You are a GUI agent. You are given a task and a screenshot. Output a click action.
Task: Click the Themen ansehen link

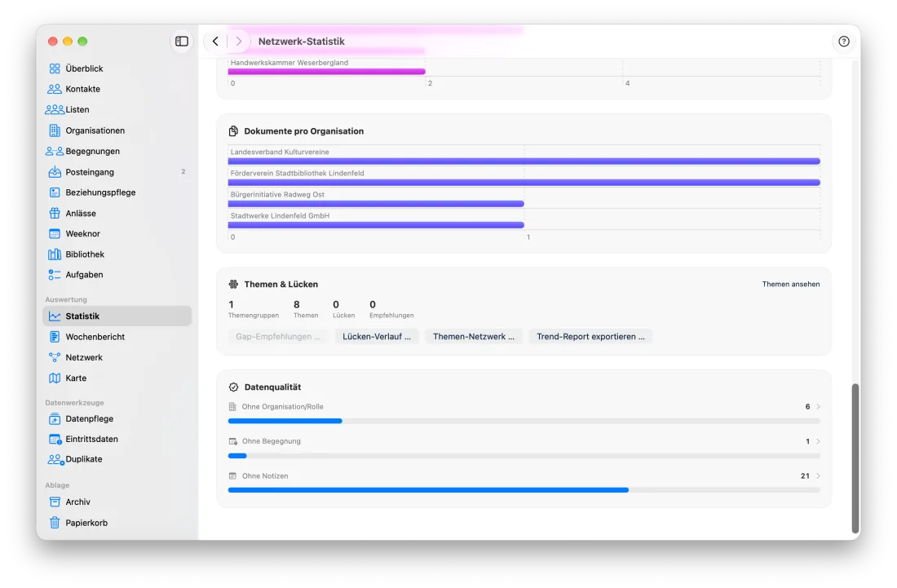(791, 285)
